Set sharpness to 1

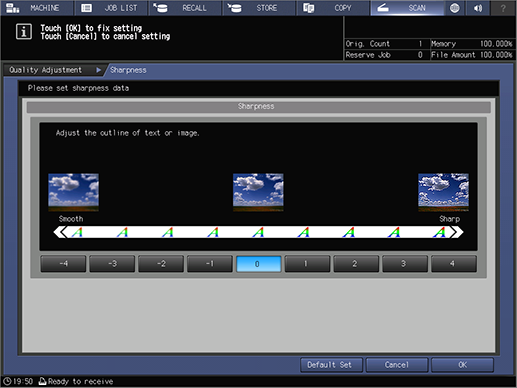(x=307, y=264)
